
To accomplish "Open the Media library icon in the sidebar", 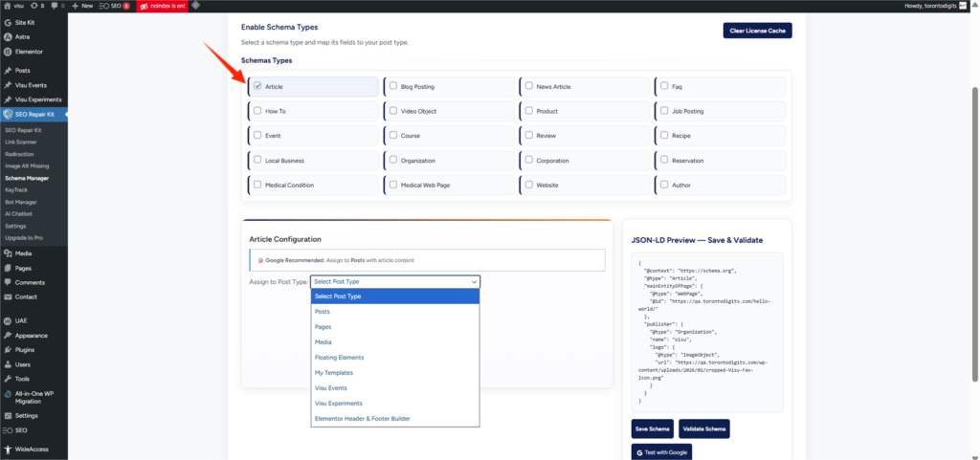I will [8, 253].
